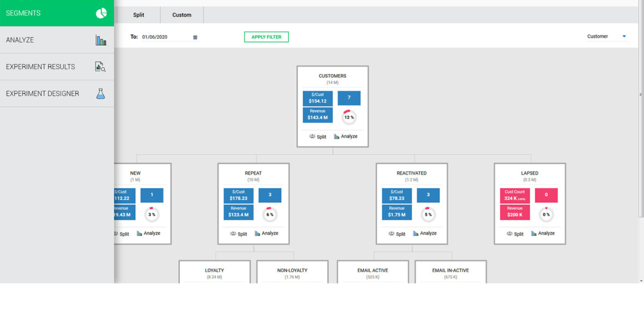Open the SEGMENTS section in the sidebar
This screenshot has width=644, height=322.
pos(24,13)
